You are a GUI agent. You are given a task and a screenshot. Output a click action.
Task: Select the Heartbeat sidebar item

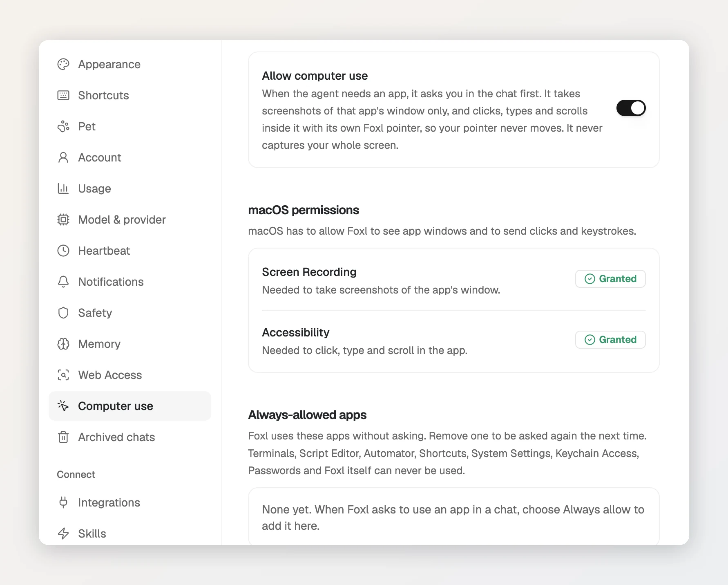(130, 251)
